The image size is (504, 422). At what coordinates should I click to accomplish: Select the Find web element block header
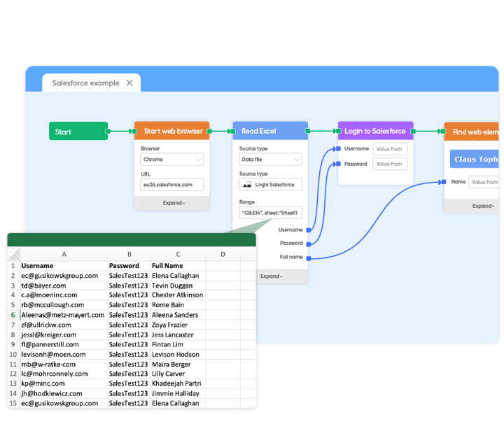471,132
